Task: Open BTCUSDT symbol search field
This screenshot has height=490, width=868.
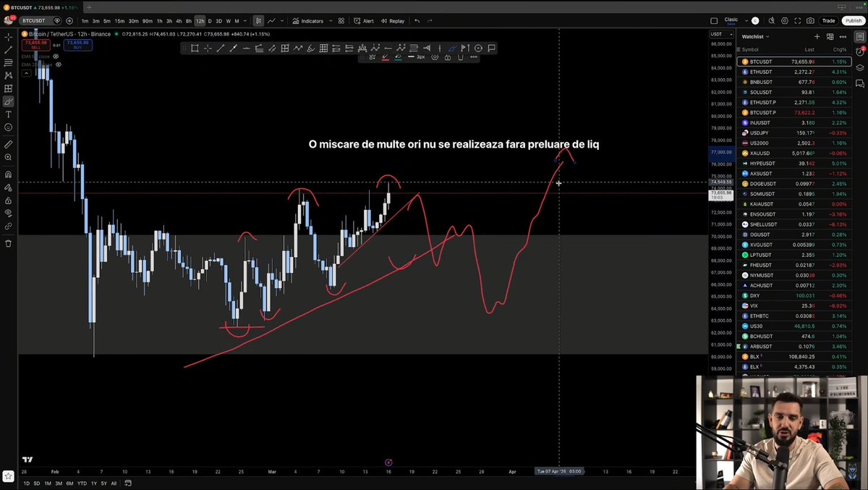Action: point(39,21)
